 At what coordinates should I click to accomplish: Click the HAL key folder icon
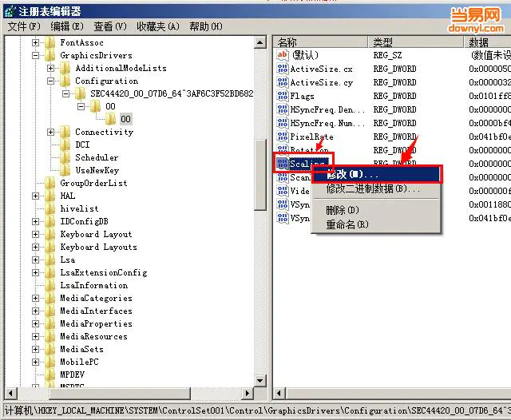click(50, 196)
